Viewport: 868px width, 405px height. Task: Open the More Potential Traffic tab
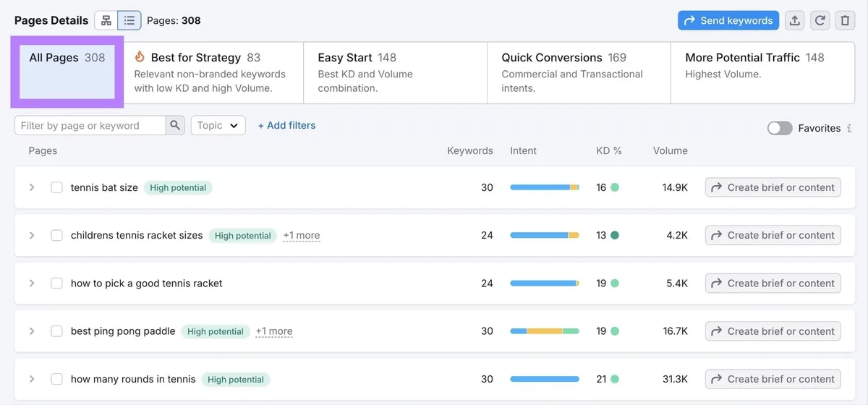[x=762, y=72]
